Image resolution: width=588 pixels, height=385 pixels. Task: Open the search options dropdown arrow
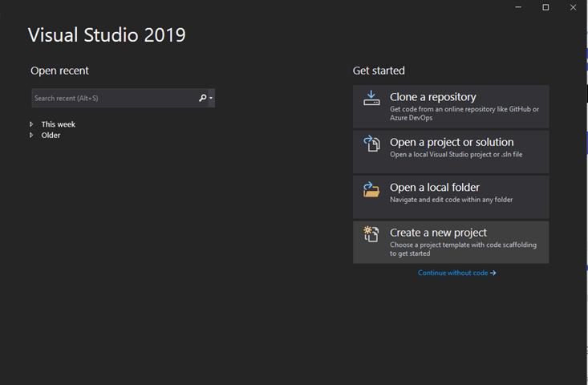point(211,98)
